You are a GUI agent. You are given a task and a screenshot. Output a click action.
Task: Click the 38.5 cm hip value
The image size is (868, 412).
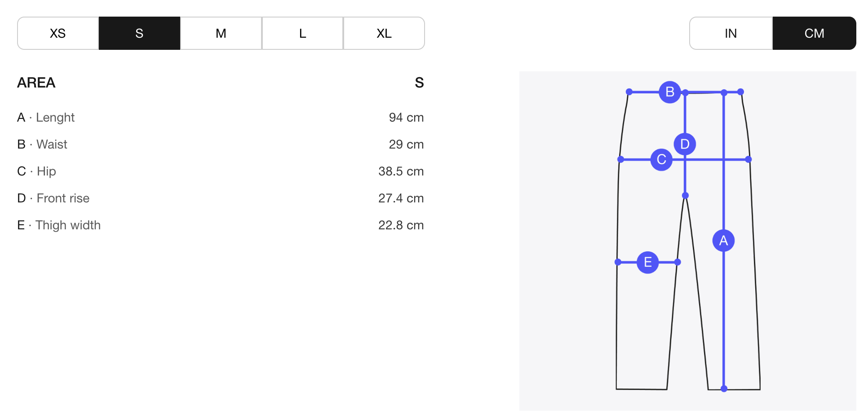[401, 171]
